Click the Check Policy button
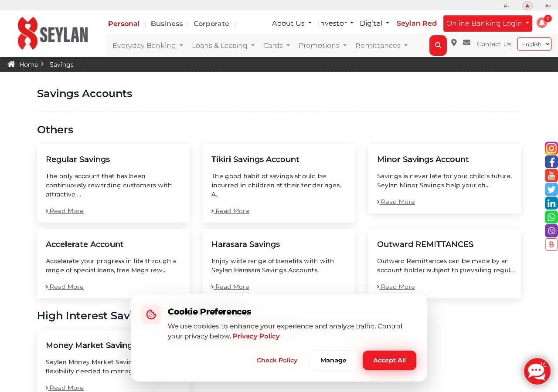 coord(277,360)
